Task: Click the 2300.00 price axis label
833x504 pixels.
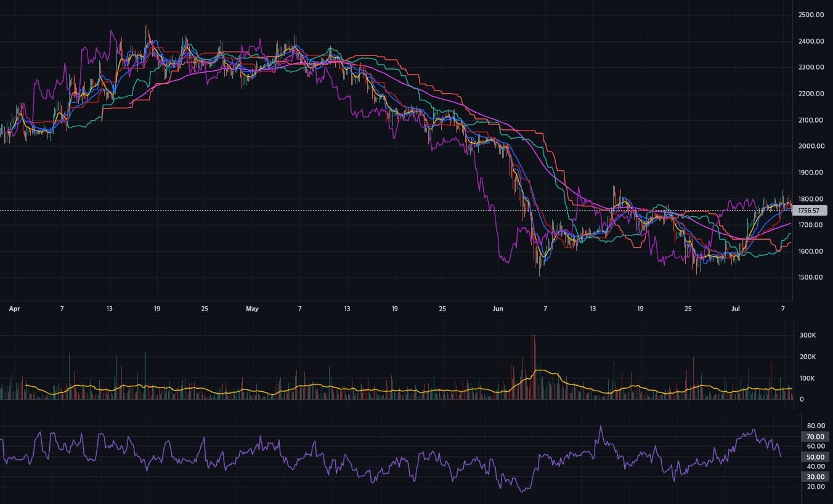Action: tap(811, 67)
